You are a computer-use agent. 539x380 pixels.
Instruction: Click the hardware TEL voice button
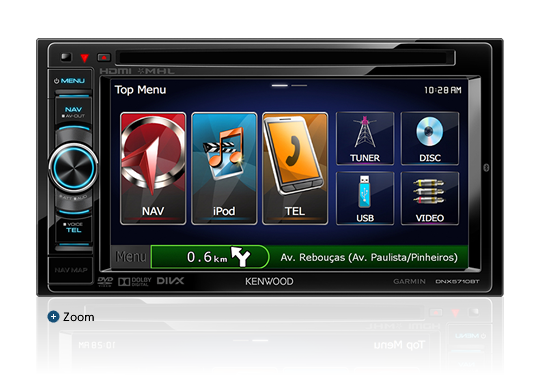tap(74, 228)
